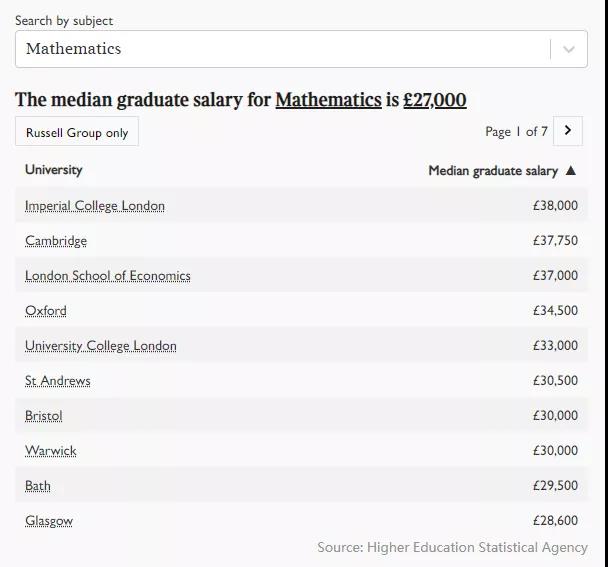Visit the University College London link
The image size is (608, 567).
(101, 346)
